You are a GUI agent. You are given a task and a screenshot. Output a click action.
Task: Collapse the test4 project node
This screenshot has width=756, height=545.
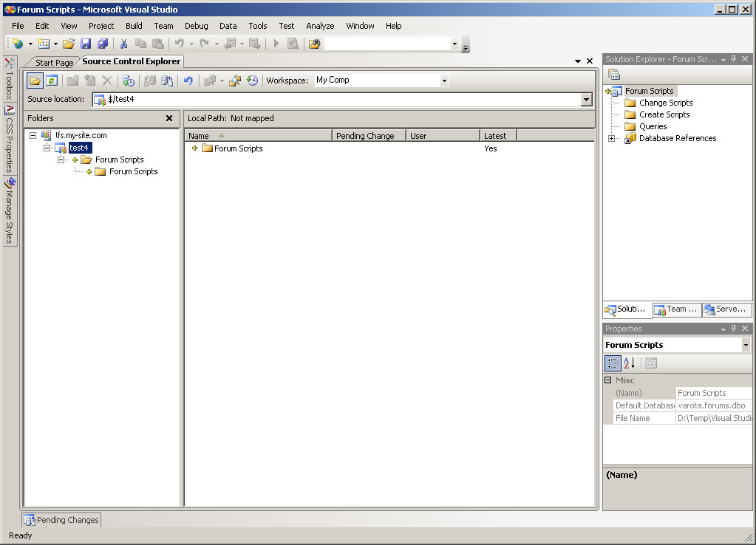47,148
